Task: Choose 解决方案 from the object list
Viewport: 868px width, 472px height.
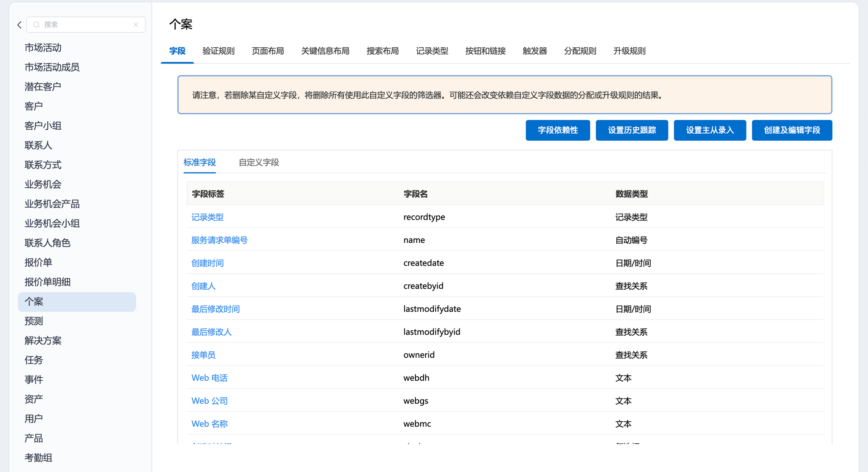Action: point(43,341)
